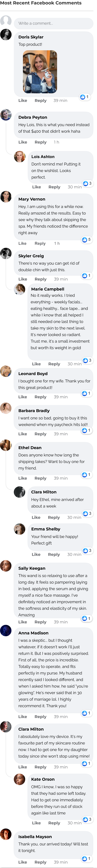Like Barbara Bradly's comment

click(23, 434)
